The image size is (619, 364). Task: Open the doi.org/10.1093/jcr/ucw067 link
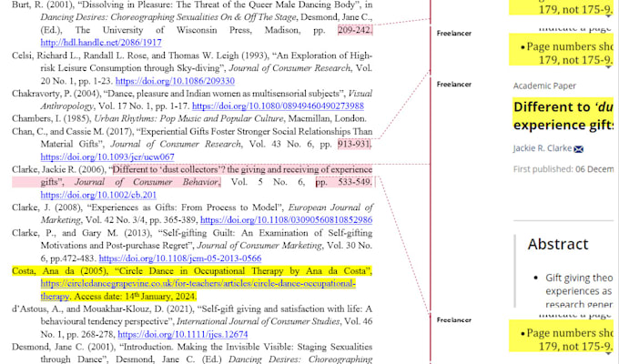point(107,157)
